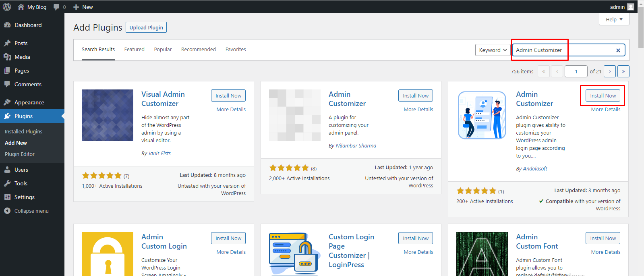Click Admin Custom Login padlock thumbnail
The height and width of the screenshot is (276, 644).
[108, 254]
